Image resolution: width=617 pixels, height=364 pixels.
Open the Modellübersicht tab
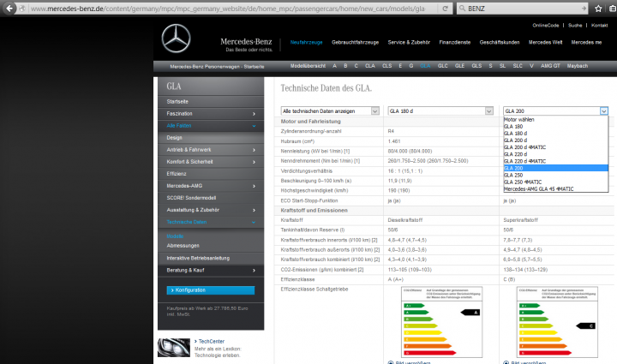(308, 66)
